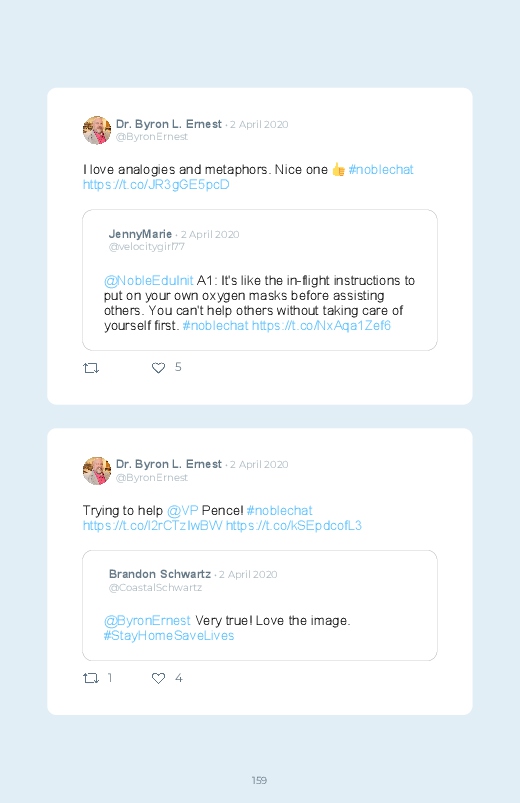Viewport: 520px width, 803px height.
Task: Like the second tweet with the heart icon
Action: tap(158, 678)
